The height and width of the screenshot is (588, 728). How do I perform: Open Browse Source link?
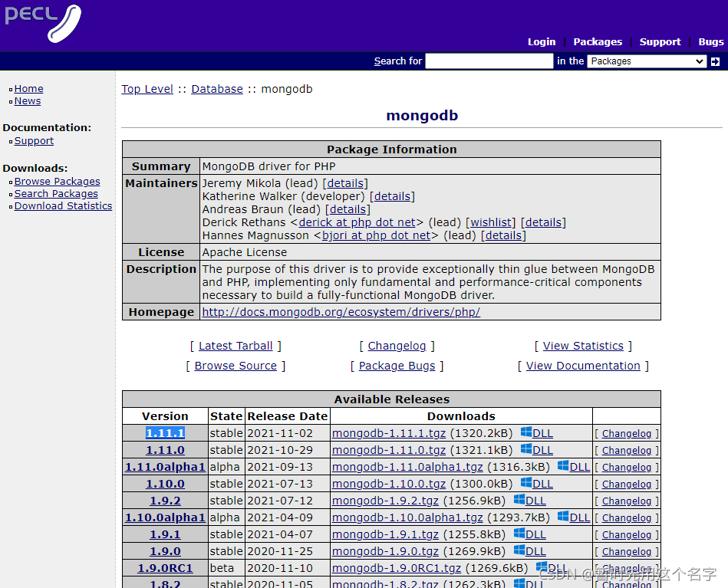(236, 366)
